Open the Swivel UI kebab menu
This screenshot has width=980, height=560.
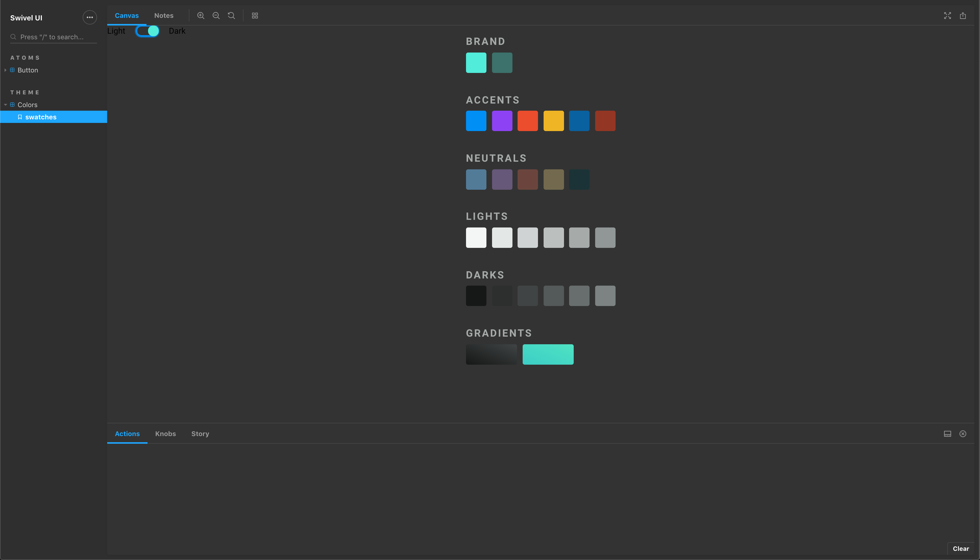click(x=90, y=17)
